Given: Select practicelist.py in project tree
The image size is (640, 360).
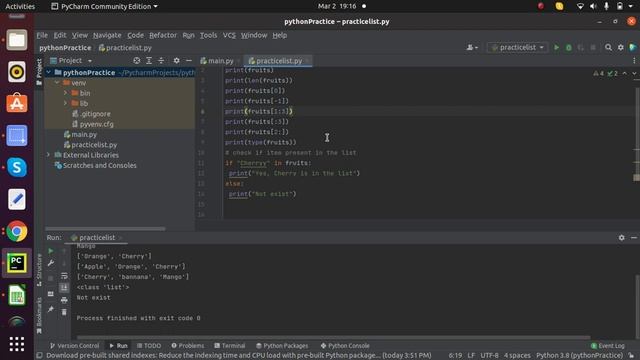Looking at the screenshot, I should tap(94, 145).
